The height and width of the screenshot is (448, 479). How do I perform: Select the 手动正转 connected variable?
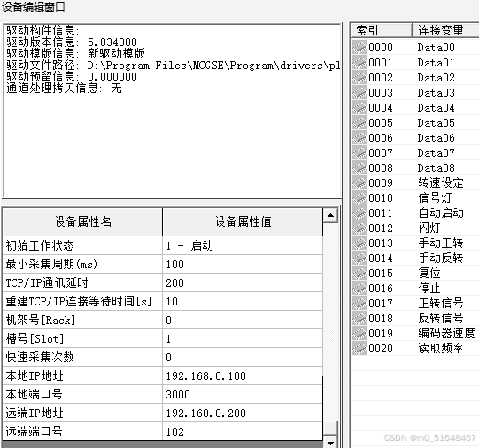pyautogui.click(x=441, y=243)
